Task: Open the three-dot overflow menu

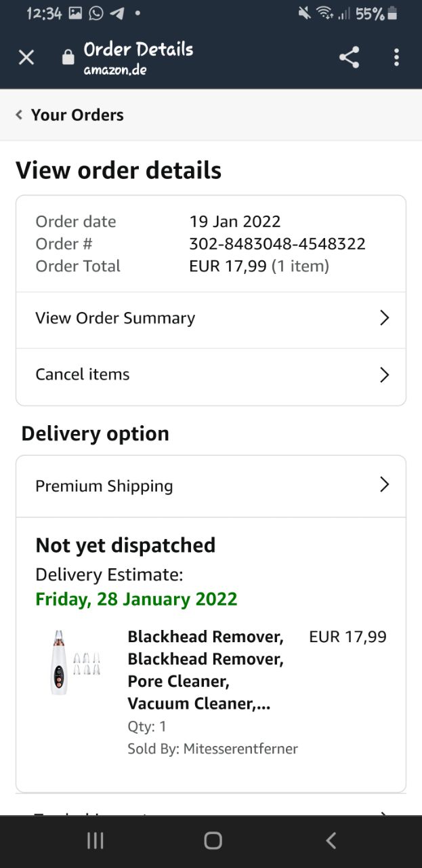Action: pos(396,58)
